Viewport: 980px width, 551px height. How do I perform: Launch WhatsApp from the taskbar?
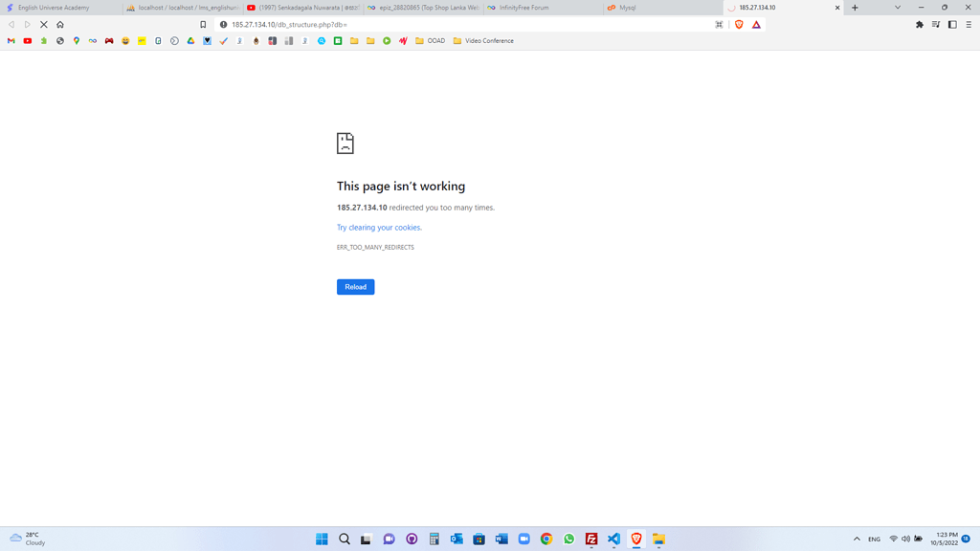coord(569,539)
